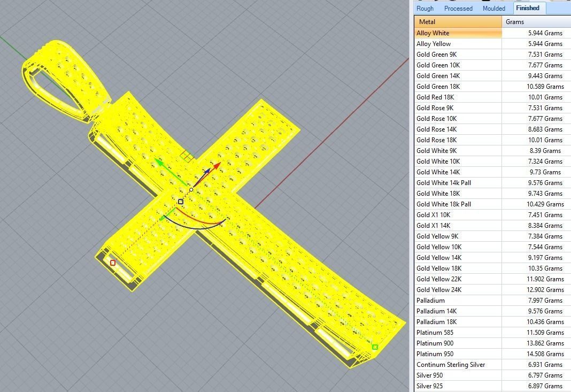Click the green square control point
This screenshot has width=571, height=392.
375,347
